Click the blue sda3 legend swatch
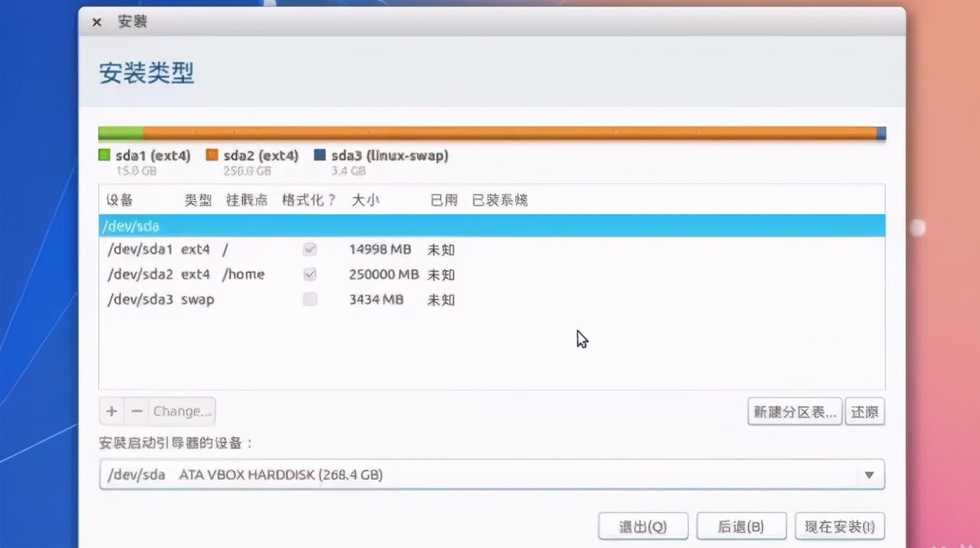This screenshot has width=980, height=548. (320, 155)
